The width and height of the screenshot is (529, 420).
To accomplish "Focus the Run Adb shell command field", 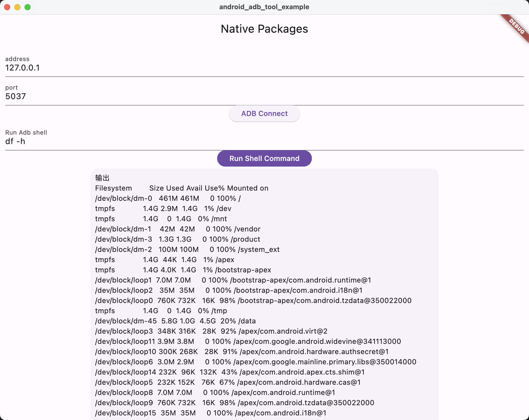I will [x=264, y=141].
